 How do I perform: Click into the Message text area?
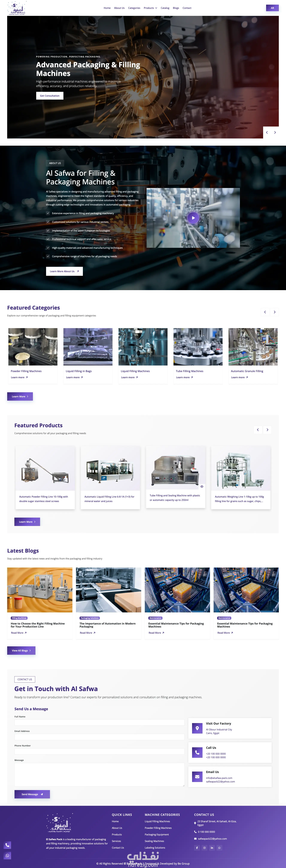pyautogui.click(x=99, y=775)
